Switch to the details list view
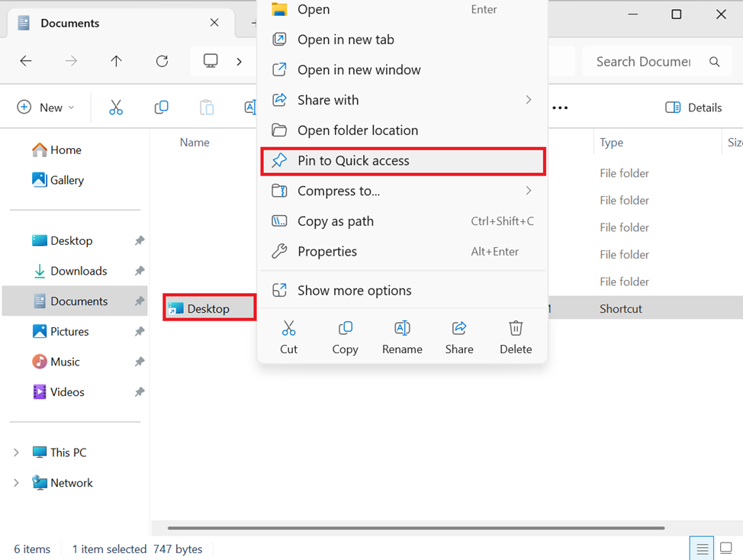Screen dimensions: 743x560 click(x=702, y=549)
